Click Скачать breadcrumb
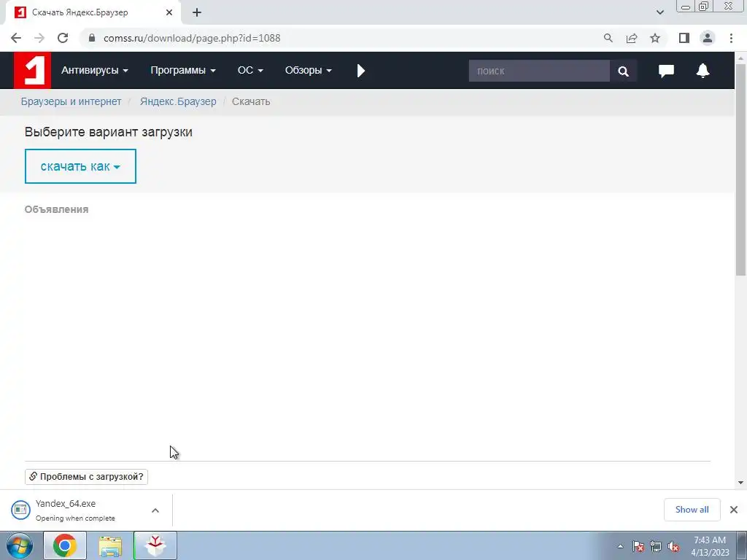The image size is (747, 560). click(251, 101)
